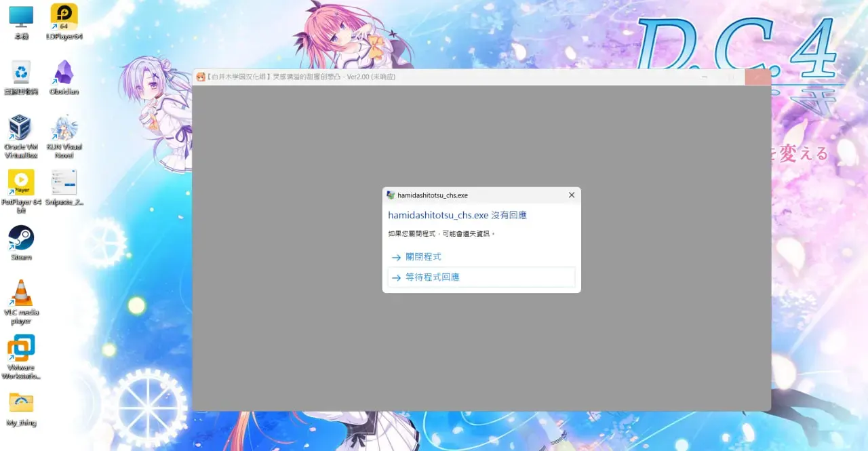The width and height of the screenshot is (868, 451).
Task: Open the 本機 desktop icon
Action: point(21,23)
